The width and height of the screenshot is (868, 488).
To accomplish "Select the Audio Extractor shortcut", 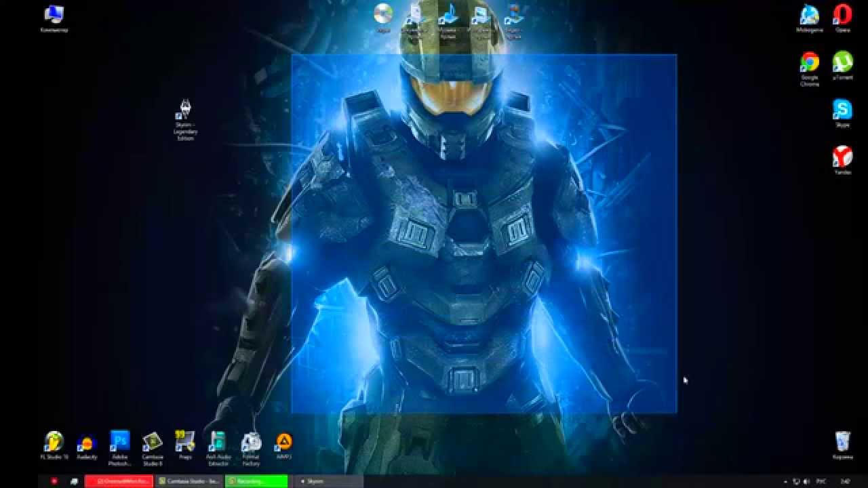I will (x=218, y=448).
